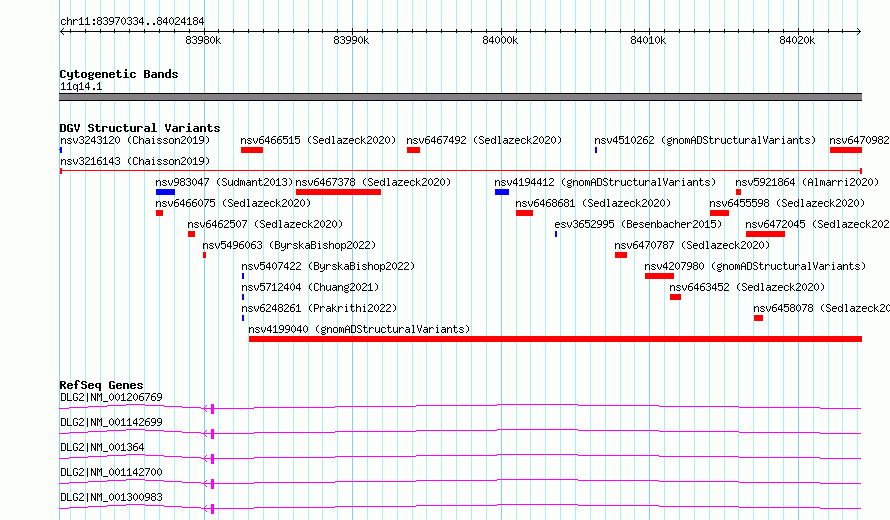The image size is (890, 520).
Task: Click the nsv6458078 small red bar
Action: (x=758, y=318)
